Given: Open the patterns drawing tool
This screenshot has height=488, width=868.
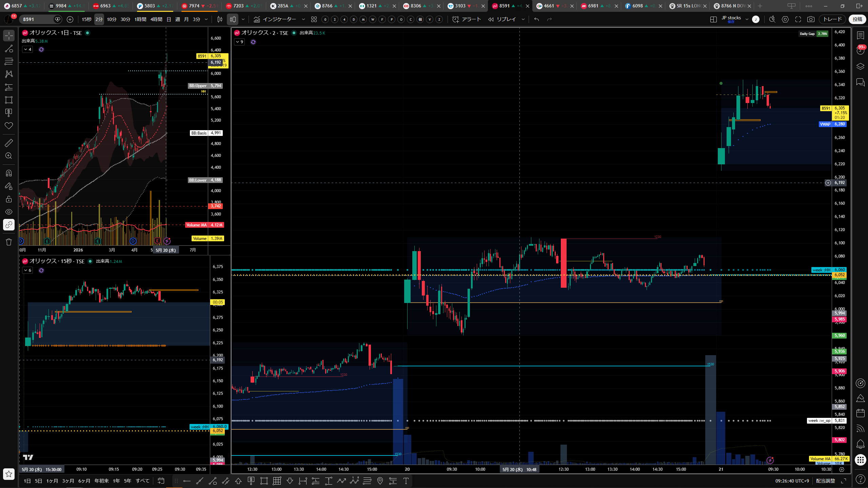Looking at the screenshot, I should click(x=9, y=74).
